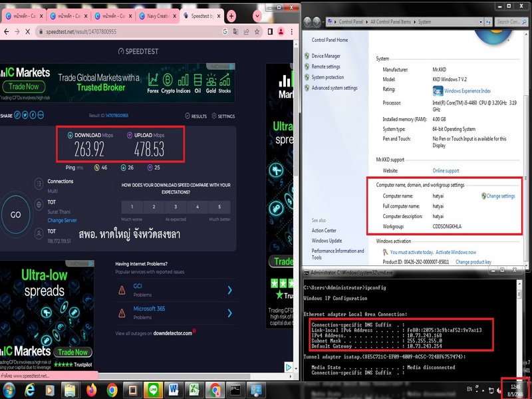Click Trade Now on IC Markets banner
This screenshot has height=399, width=532.
coord(24,86)
